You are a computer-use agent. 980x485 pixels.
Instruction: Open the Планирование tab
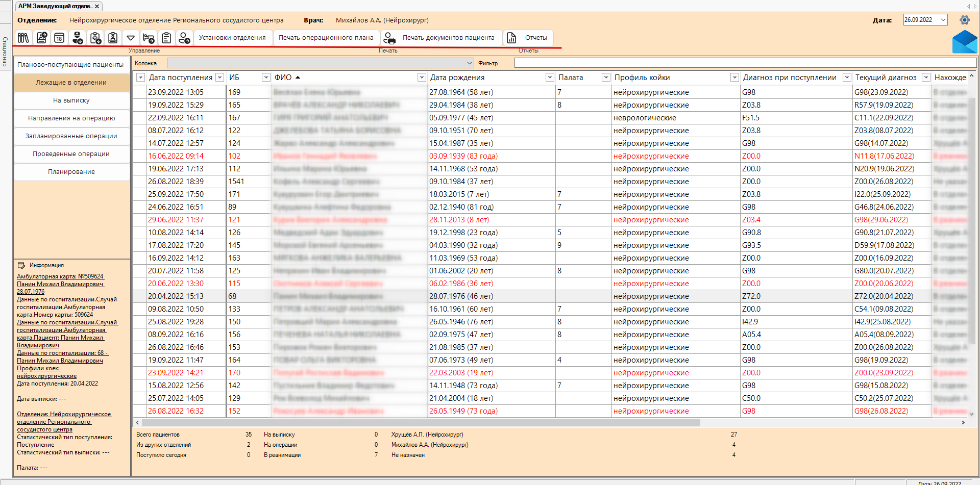[71, 172]
